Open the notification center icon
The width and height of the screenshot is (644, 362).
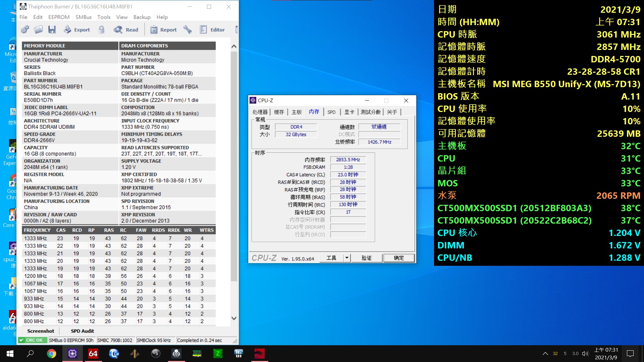tap(630, 354)
